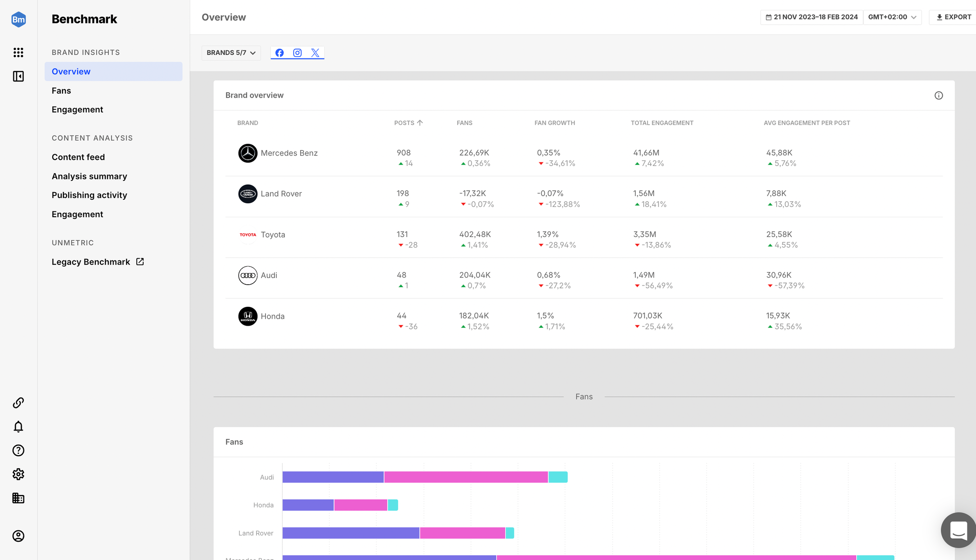
Task: Click Toyota fans value 402,48K
Action: pyautogui.click(x=475, y=234)
